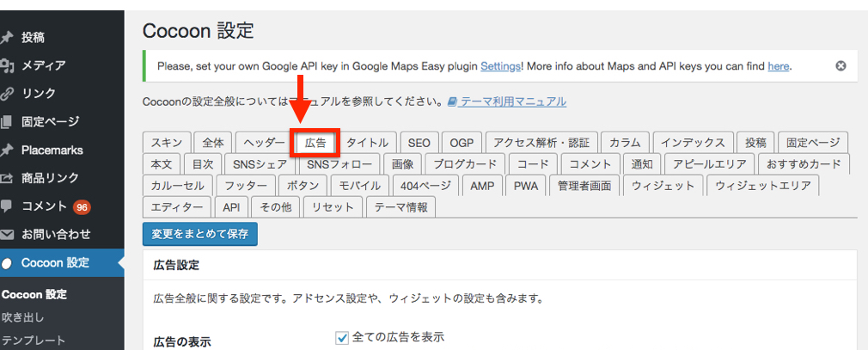Viewport: 868px width, 350px height.
Task: Click the envelope icon beside お問い合わせ
Action: (x=7, y=235)
